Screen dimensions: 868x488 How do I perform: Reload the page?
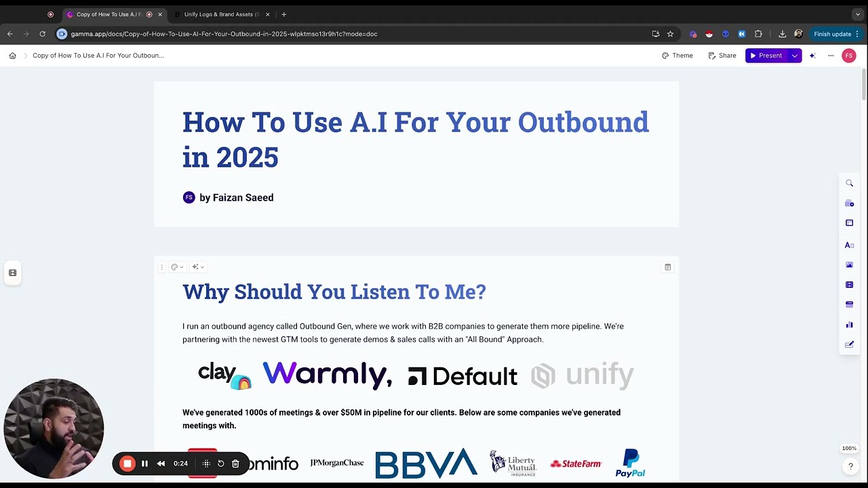[42, 34]
